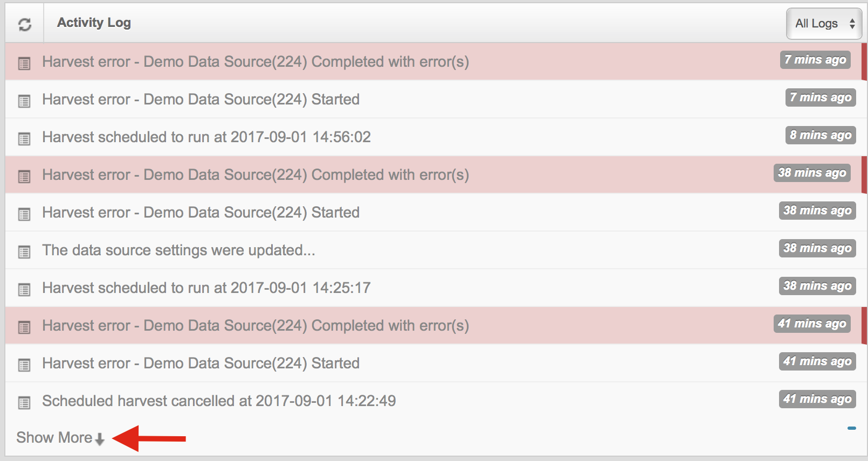The height and width of the screenshot is (461, 868).
Task: Click log icon of first Completed with error(s) entry
Action: [24, 64]
